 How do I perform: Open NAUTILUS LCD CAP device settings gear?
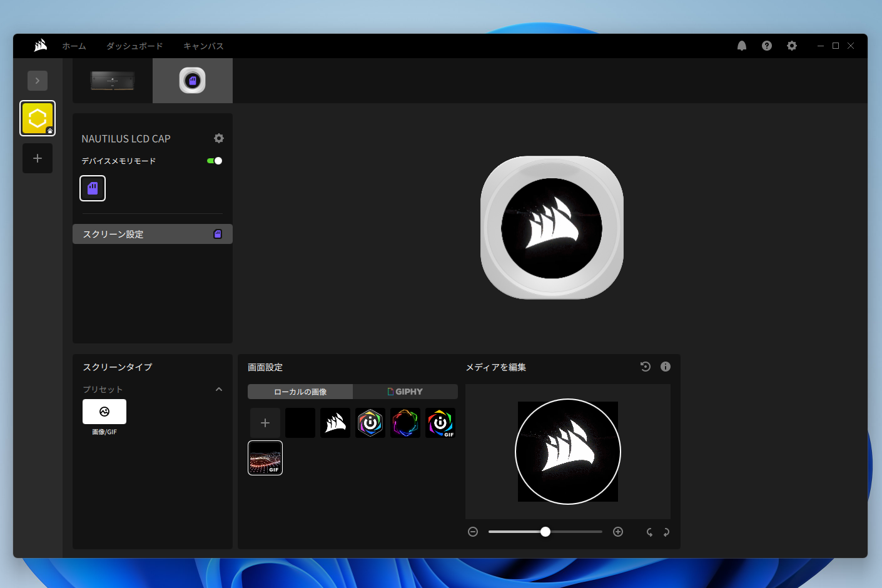(219, 138)
